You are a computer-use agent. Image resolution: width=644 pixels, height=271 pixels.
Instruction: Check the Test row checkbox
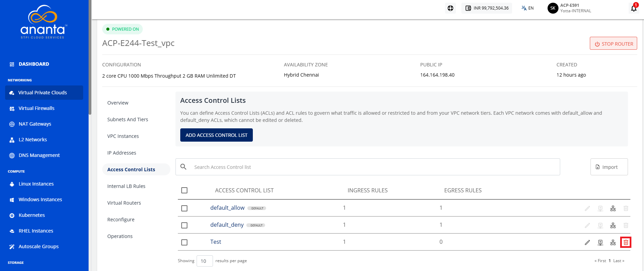[184, 242]
